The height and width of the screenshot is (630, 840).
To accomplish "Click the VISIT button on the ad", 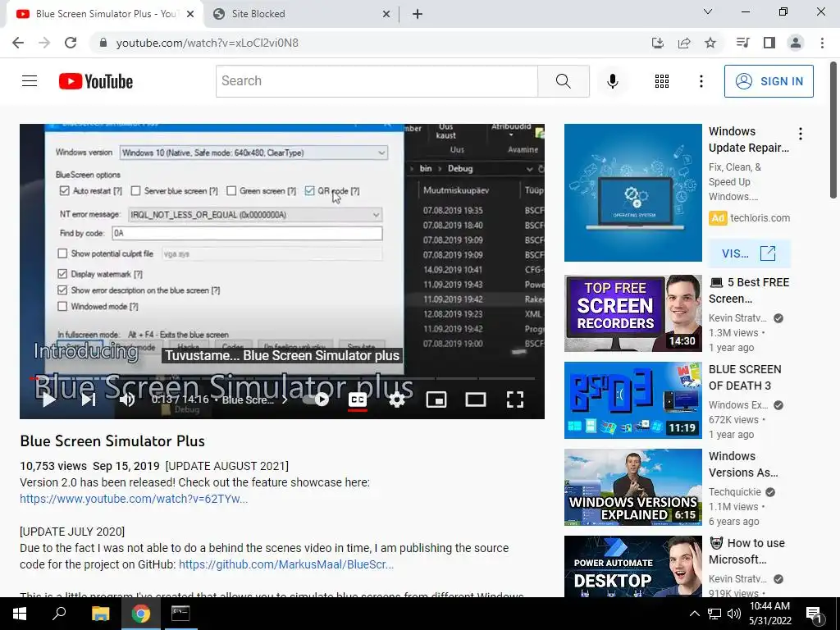I will click(749, 253).
